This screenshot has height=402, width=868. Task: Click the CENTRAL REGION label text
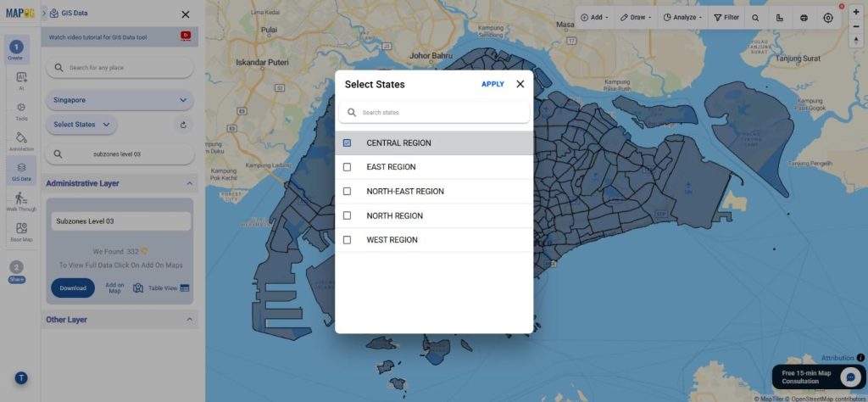pyautogui.click(x=398, y=142)
